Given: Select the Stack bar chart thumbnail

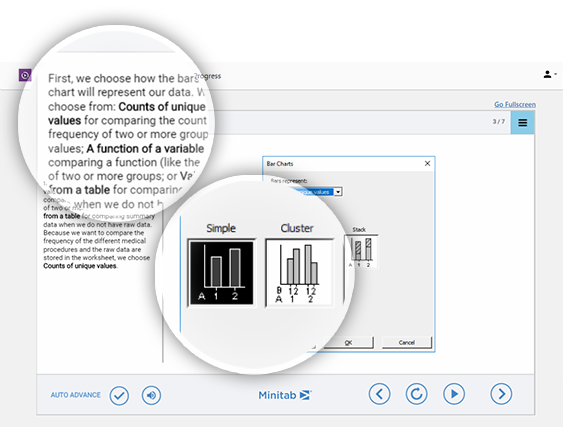Looking at the screenshot, I should click(361, 251).
